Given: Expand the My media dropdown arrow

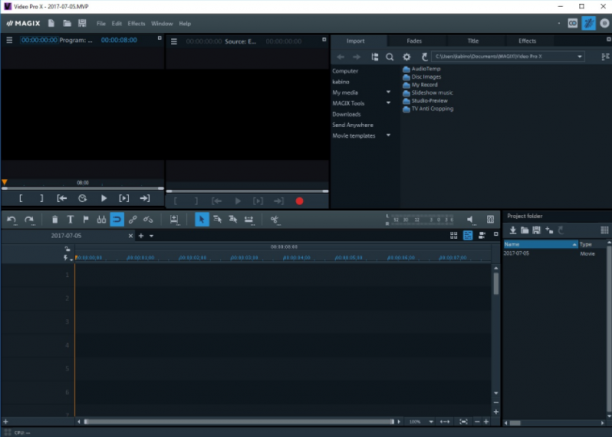Looking at the screenshot, I should pyautogui.click(x=388, y=92).
